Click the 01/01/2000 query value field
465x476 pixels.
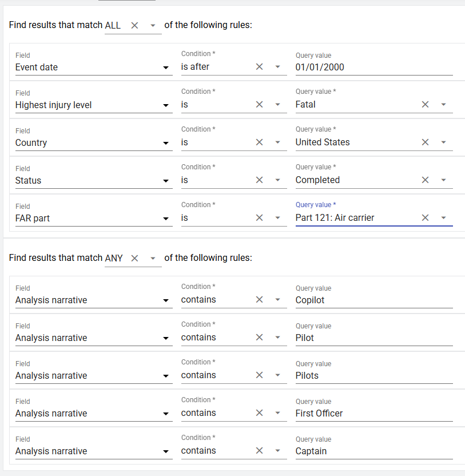coord(373,67)
